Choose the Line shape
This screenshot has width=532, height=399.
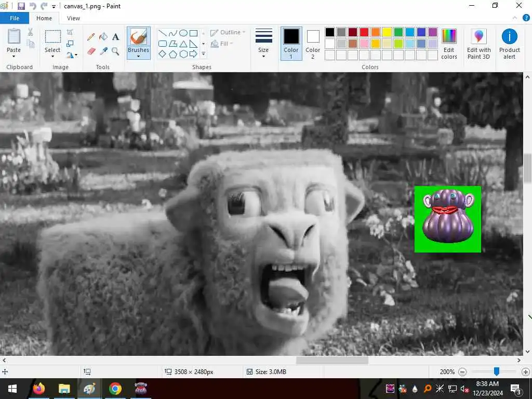click(163, 33)
